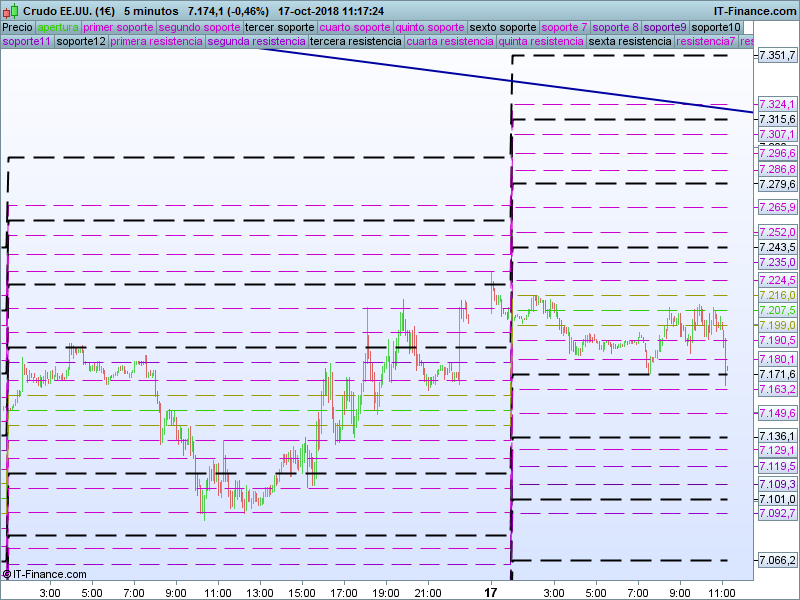Click the 7.324,1 magenta price level label
The width and height of the screenshot is (800, 600).
click(776, 104)
